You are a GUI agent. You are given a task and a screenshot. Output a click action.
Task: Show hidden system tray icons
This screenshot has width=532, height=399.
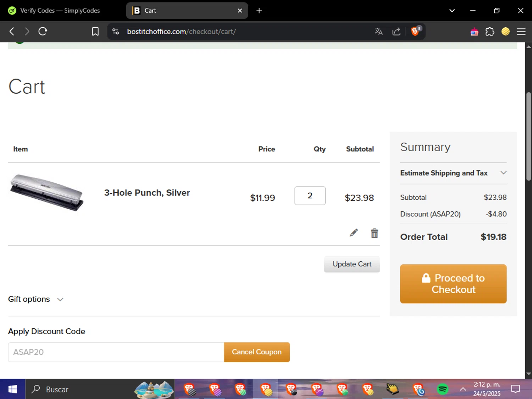pyautogui.click(x=463, y=389)
